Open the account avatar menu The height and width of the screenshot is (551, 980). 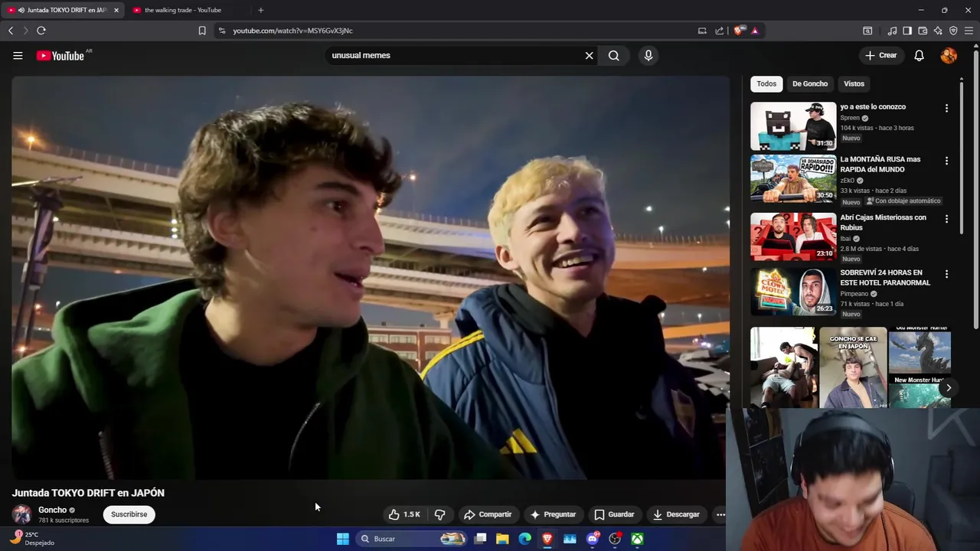(949, 55)
